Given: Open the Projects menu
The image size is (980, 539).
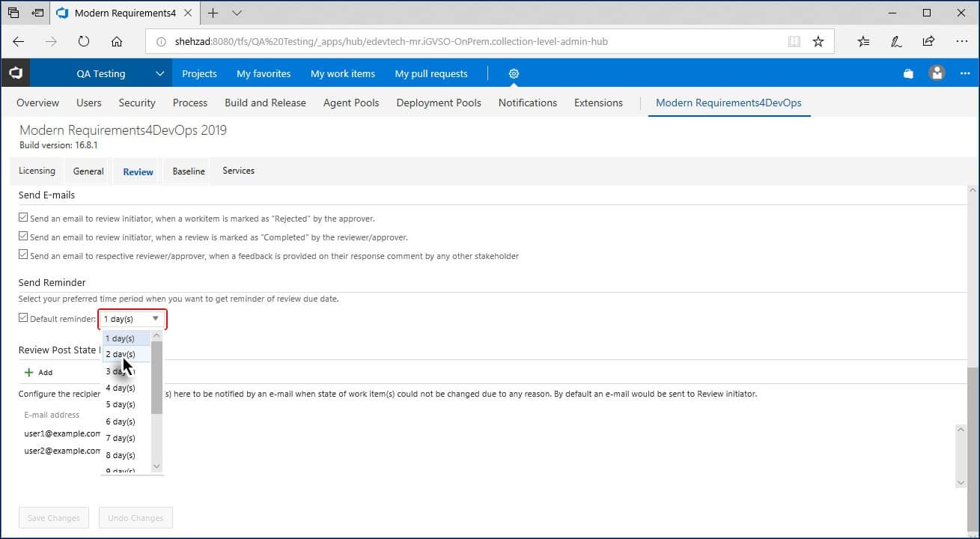Looking at the screenshot, I should (199, 73).
